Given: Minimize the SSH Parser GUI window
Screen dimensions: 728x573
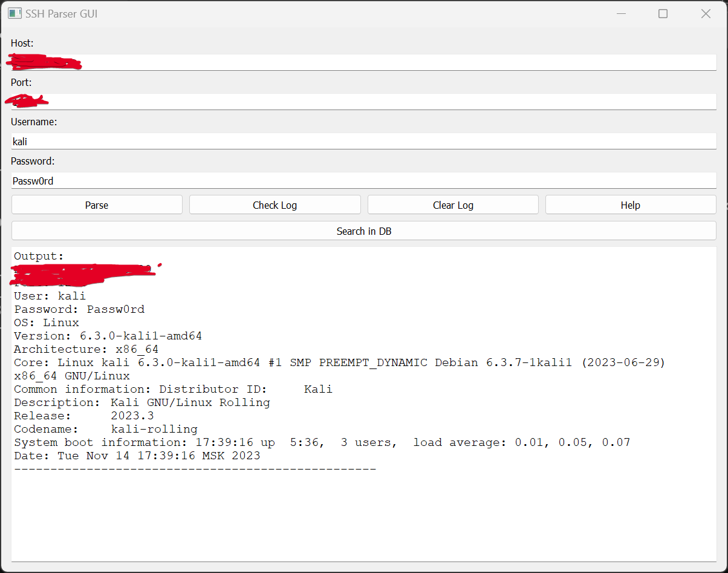Looking at the screenshot, I should point(622,13).
